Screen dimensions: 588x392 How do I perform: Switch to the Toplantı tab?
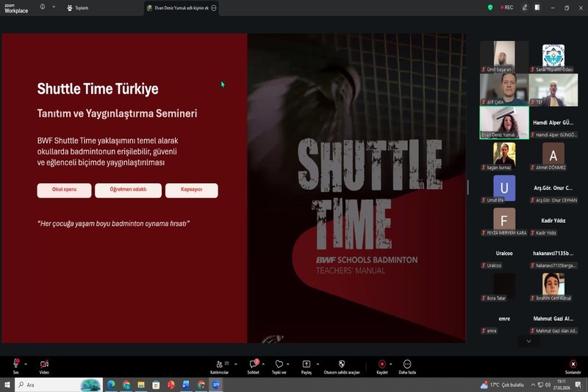pos(78,8)
